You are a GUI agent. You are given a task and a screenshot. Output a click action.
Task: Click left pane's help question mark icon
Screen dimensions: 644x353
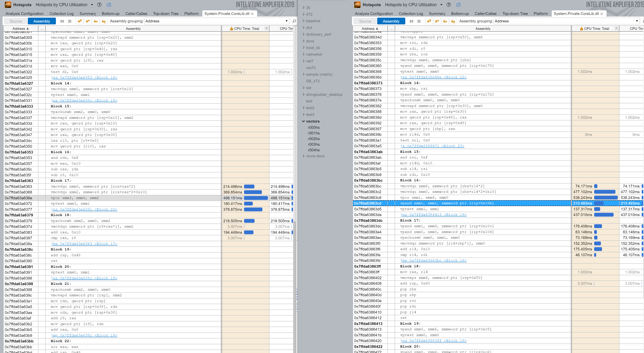click(x=99, y=5)
